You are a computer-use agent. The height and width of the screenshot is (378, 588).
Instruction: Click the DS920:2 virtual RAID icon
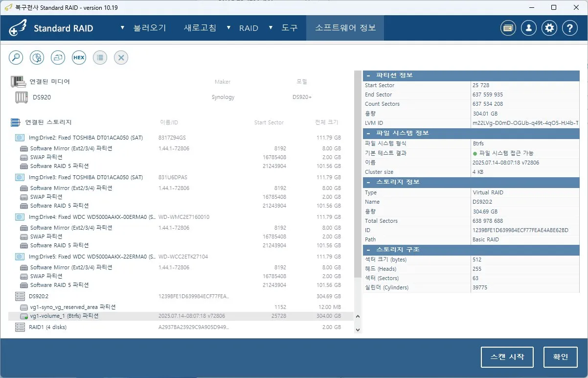coord(20,296)
